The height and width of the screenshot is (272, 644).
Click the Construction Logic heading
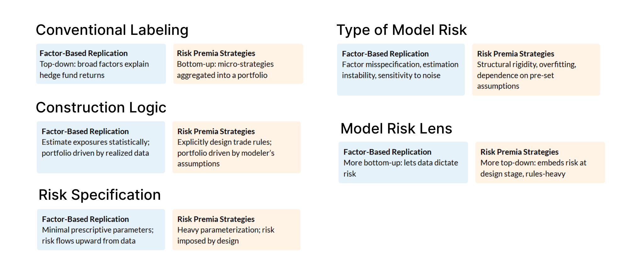101,108
